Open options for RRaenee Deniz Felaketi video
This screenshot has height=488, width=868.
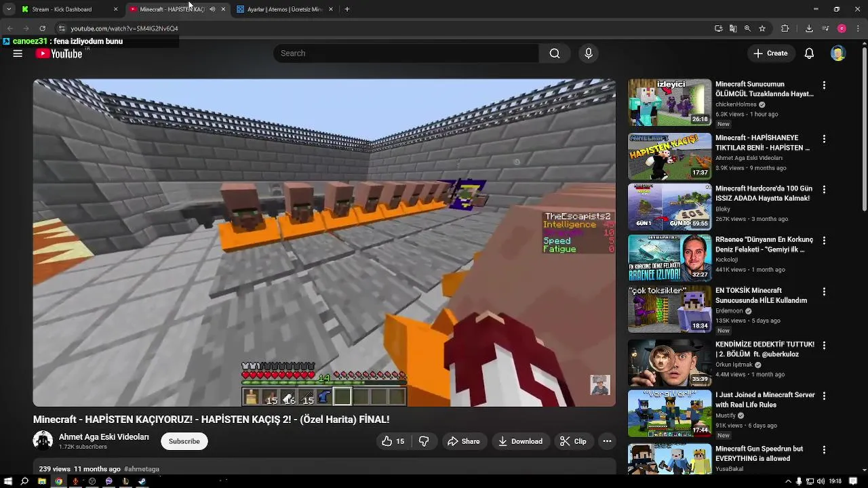point(824,241)
